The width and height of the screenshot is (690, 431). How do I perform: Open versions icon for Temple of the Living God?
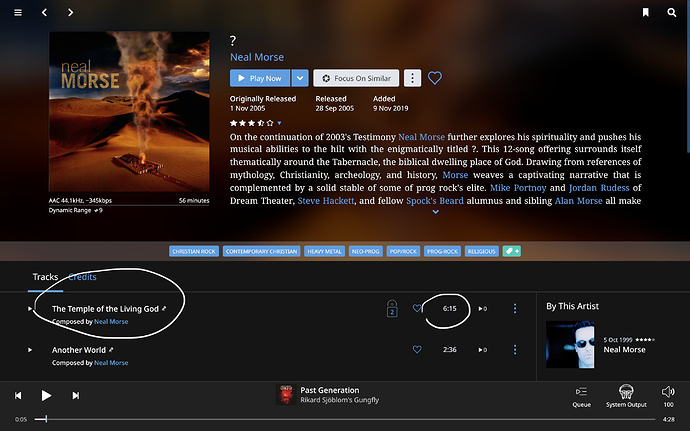click(x=392, y=309)
